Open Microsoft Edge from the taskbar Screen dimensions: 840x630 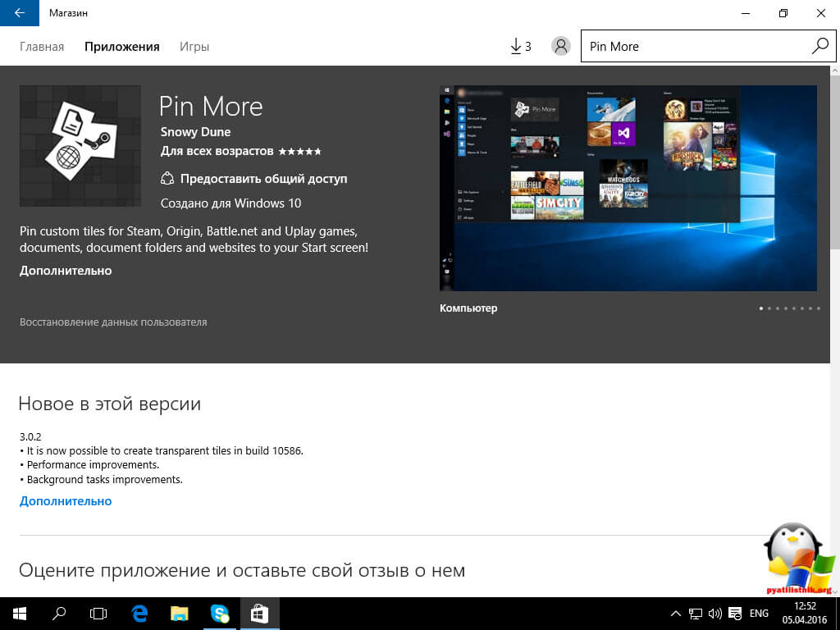point(139,613)
